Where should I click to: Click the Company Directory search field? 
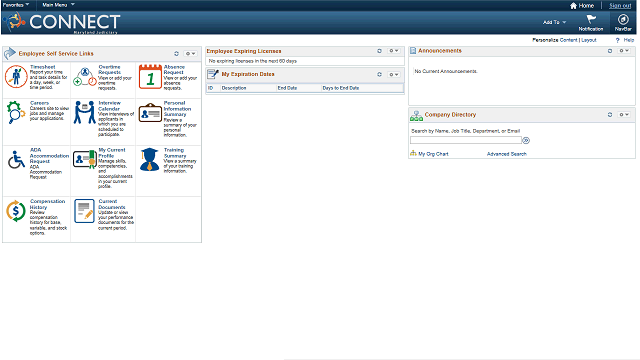466,140
